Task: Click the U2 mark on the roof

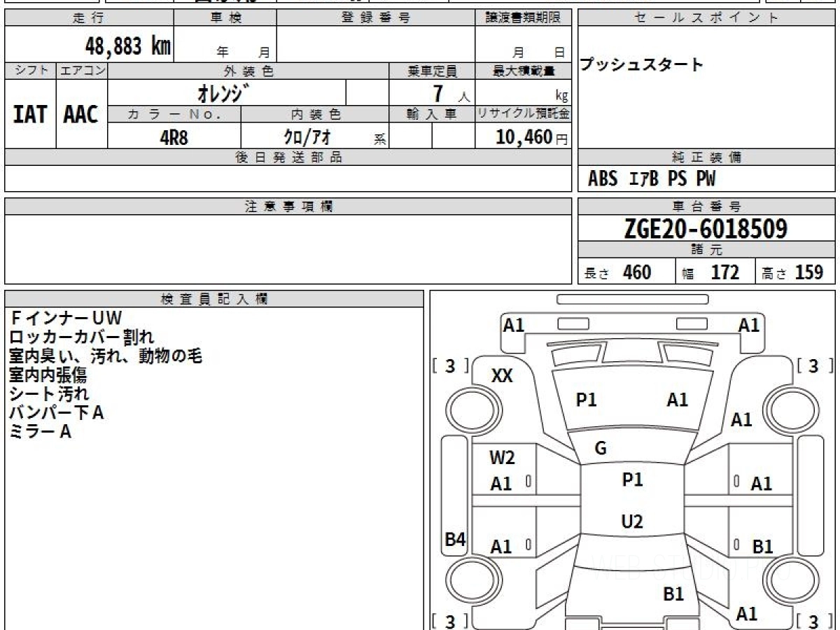Action: point(632,521)
